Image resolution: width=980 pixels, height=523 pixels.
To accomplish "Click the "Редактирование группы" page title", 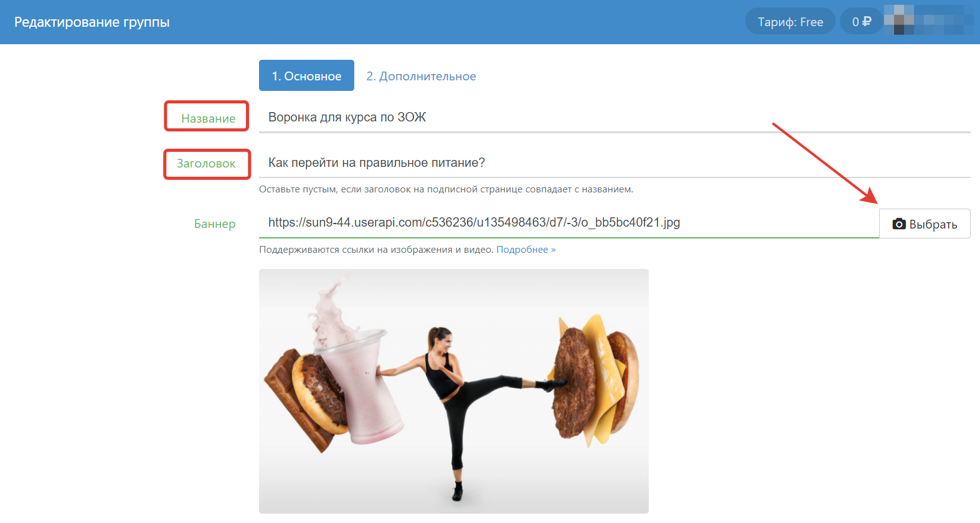I will 92,22.
